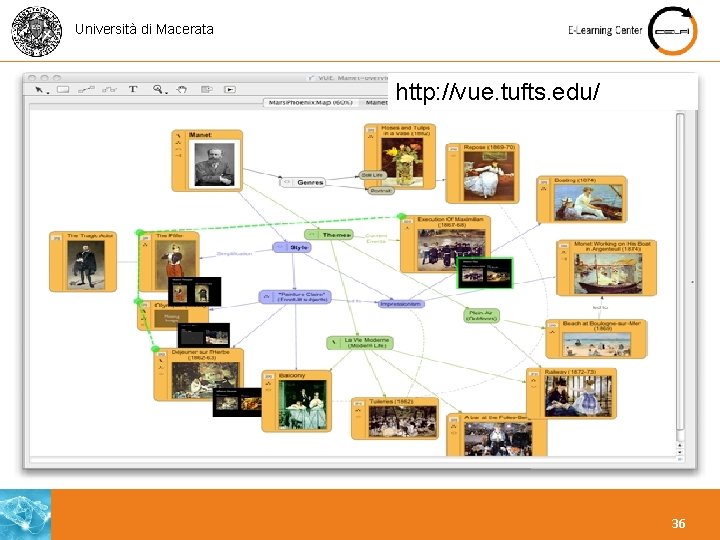
Task: Click the http://vue.tufts.edu/ link text
Action: coord(497,91)
